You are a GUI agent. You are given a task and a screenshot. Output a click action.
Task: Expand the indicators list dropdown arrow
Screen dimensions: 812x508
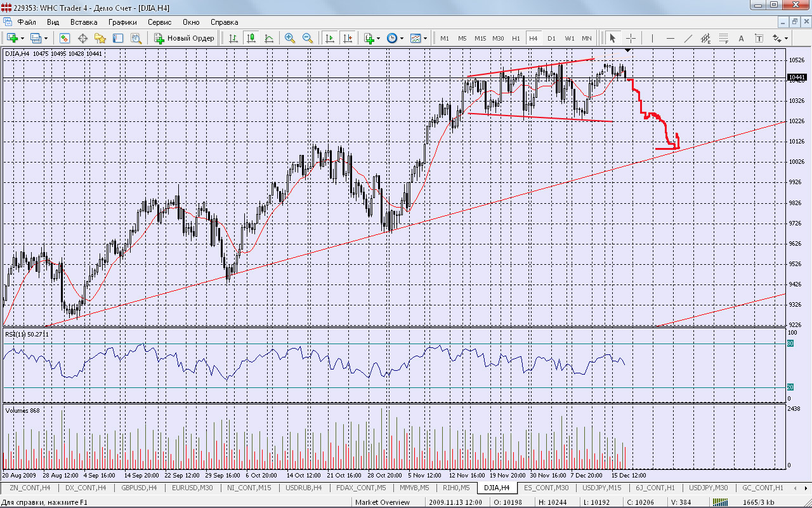click(379, 38)
